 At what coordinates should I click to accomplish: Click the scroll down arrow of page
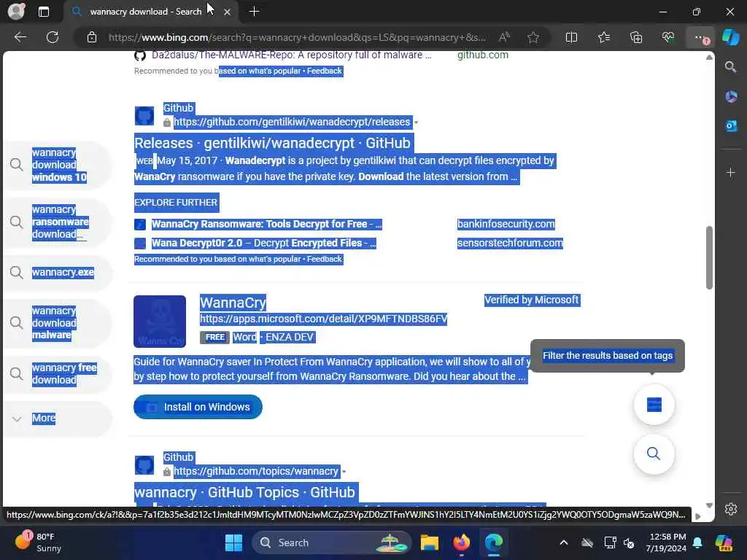tap(709, 506)
